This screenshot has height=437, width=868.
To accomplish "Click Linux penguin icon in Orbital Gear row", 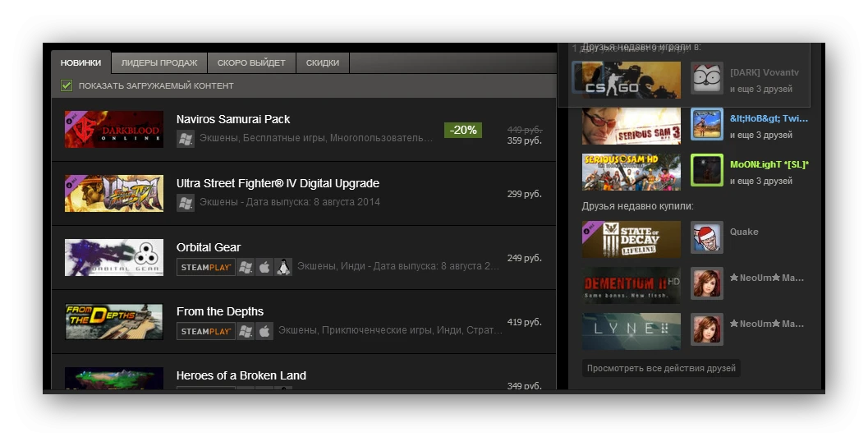I will (283, 267).
